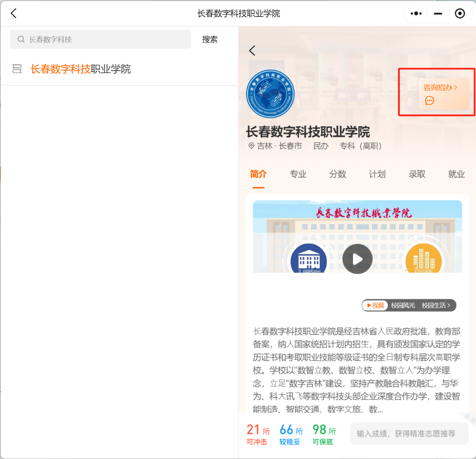Click the search magnifier icon

point(21,39)
